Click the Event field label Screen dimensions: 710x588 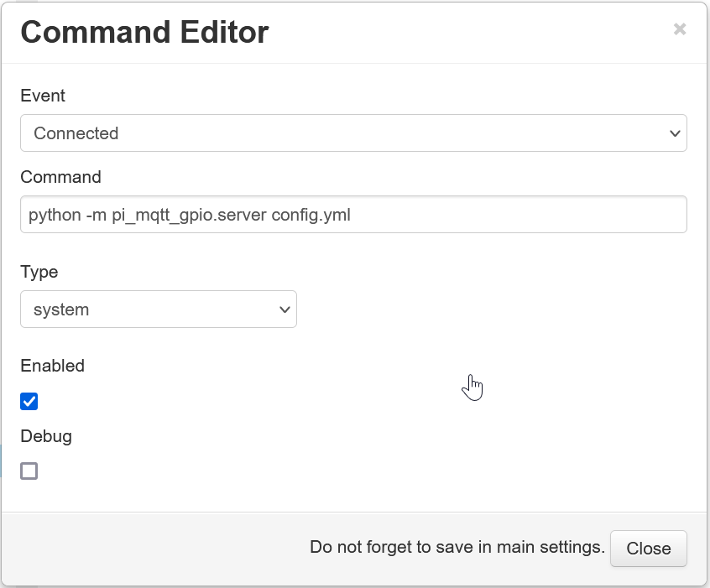[43, 96]
